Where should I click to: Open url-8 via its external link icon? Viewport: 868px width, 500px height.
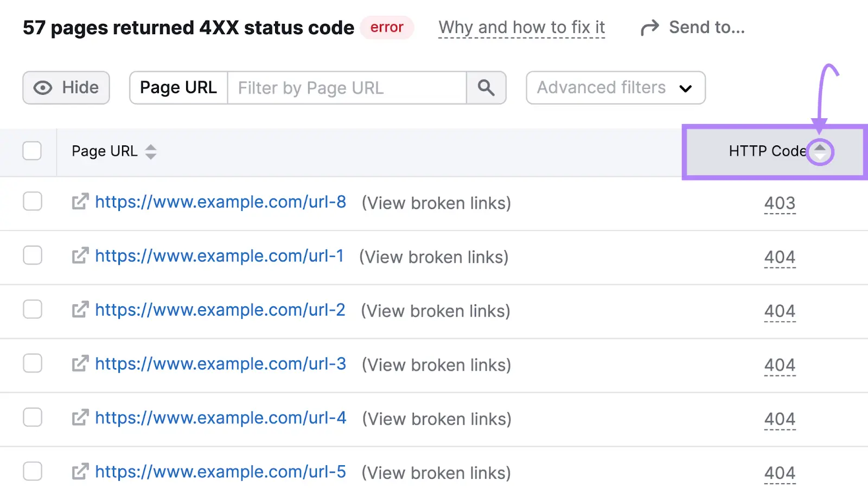(x=79, y=201)
